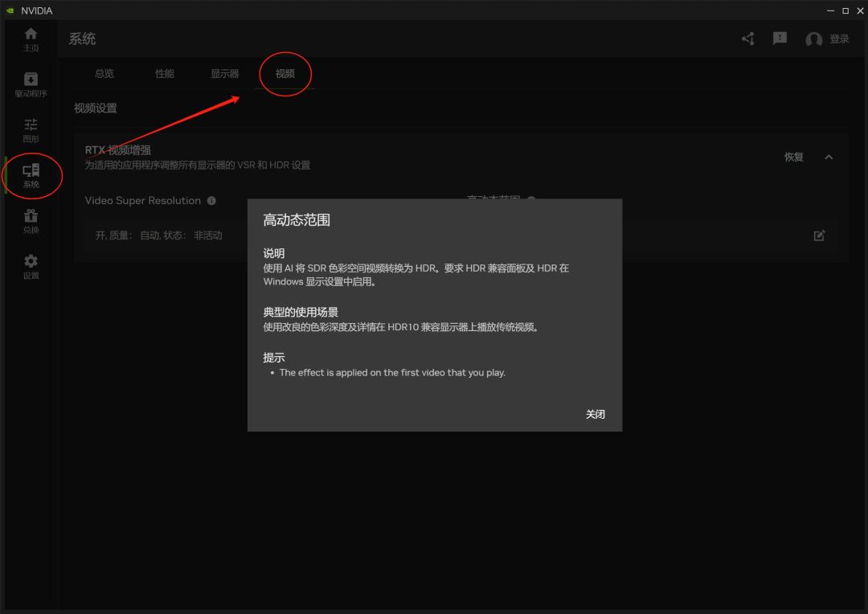Viewport: 868px width, 614px height.
Task: Collapse the RTX 视频增强 section chevron
Action: point(829,158)
